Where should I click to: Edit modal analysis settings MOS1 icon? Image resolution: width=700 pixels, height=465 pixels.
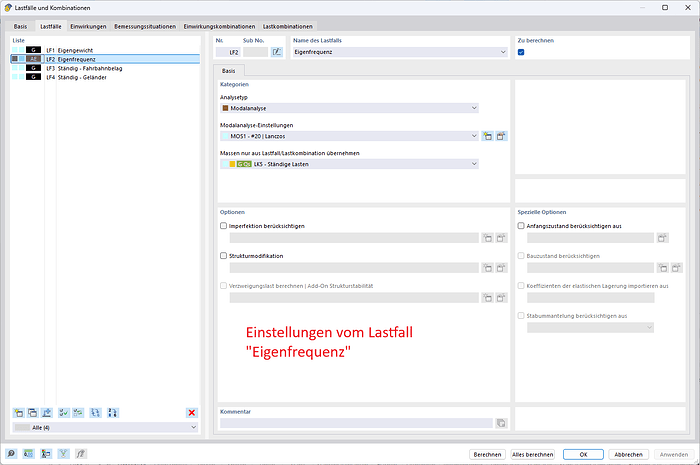(x=501, y=136)
